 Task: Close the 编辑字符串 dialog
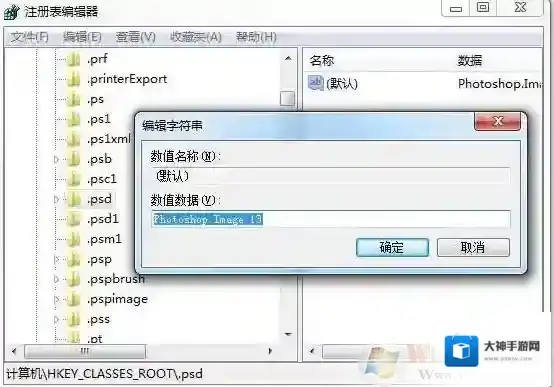(x=497, y=122)
